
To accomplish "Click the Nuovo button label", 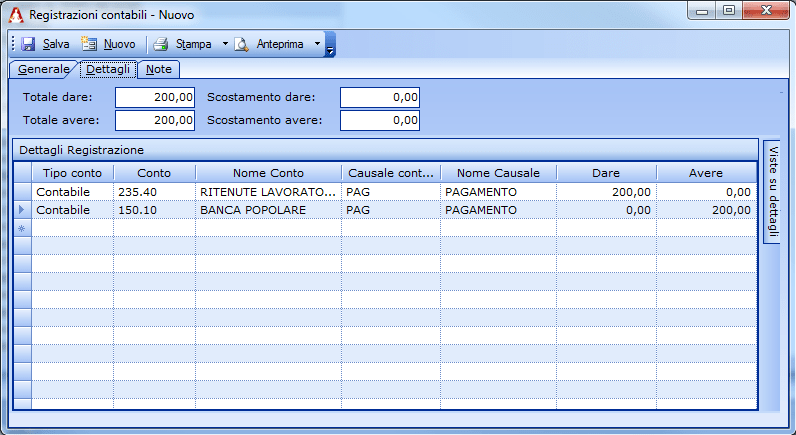I will pyautogui.click(x=119, y=44).
